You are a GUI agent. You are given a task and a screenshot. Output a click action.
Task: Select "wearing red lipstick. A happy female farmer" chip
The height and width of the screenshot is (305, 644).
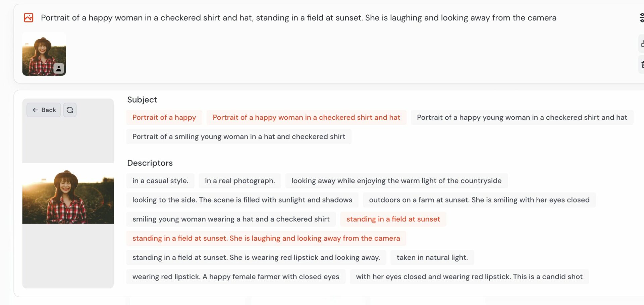click(235, 277)
